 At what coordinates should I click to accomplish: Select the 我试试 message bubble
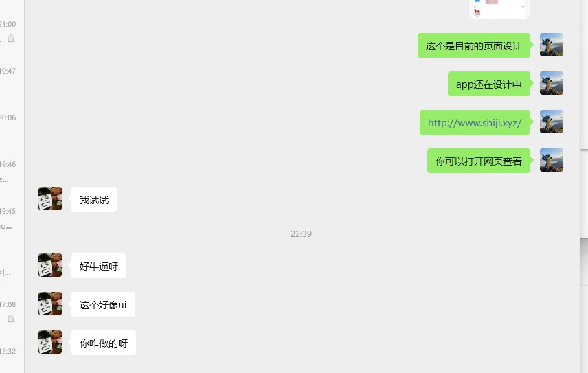point(94,199)
